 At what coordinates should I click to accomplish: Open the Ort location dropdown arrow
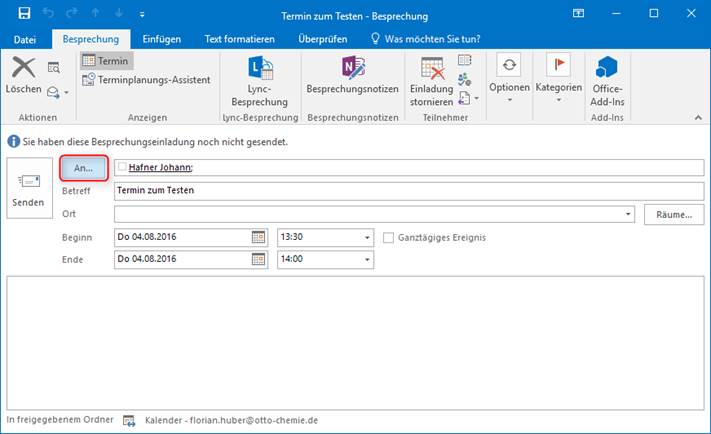tap(628, 214)
